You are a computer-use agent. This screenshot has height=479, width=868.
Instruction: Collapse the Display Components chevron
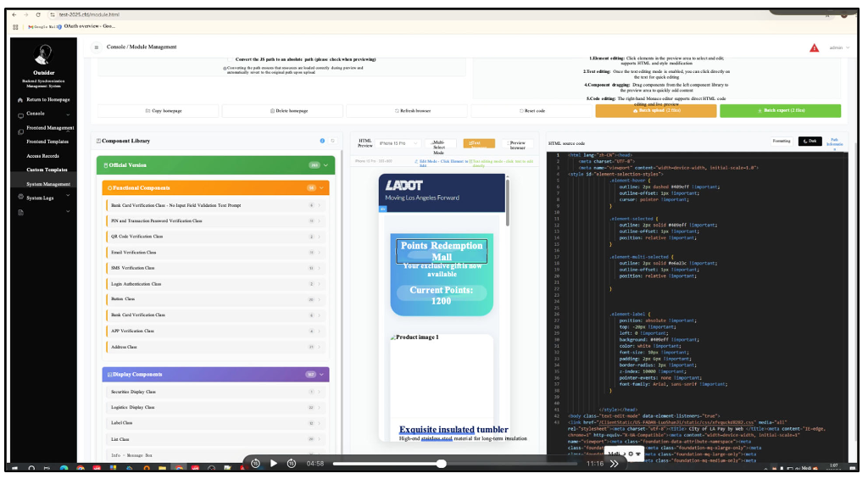321,375
